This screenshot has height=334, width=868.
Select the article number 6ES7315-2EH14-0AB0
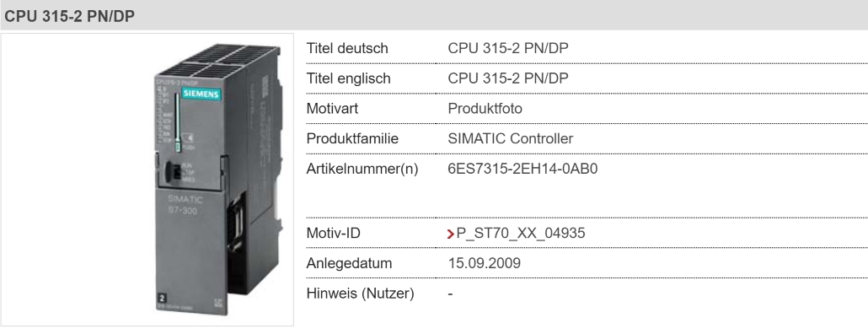522,169
